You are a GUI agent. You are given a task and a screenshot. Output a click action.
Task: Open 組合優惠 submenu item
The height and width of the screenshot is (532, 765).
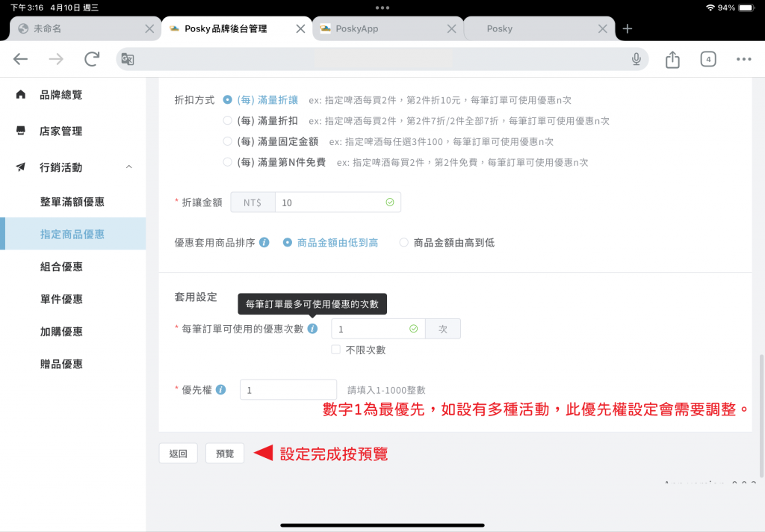point(72,267)
